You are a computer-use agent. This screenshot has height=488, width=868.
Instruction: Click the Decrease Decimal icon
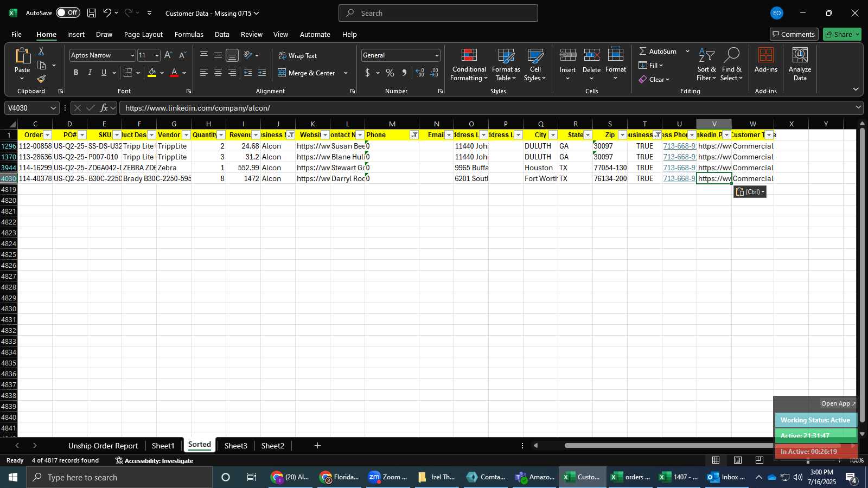pos(434,73)
